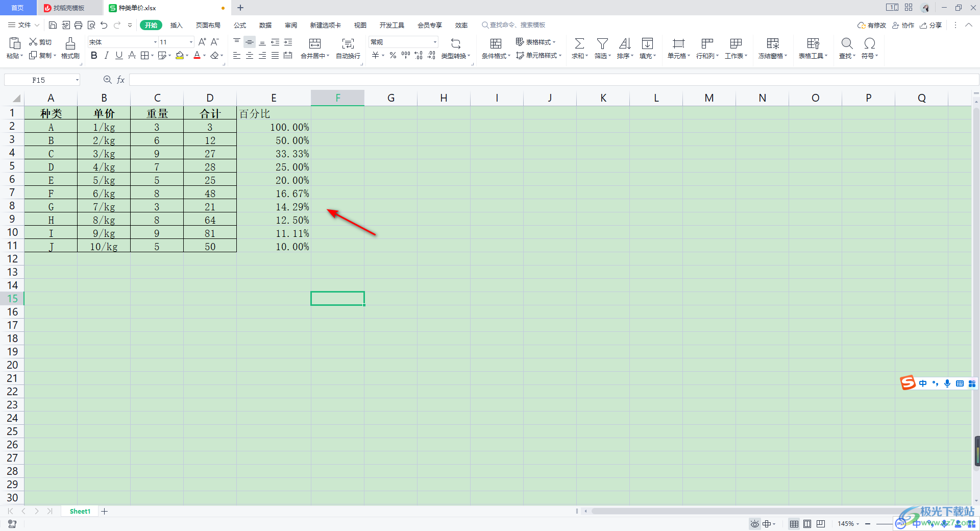Click the Copy (复制) button
This screenshot has height=531, width=980.
pyautogui.click(x=42, y=55)
